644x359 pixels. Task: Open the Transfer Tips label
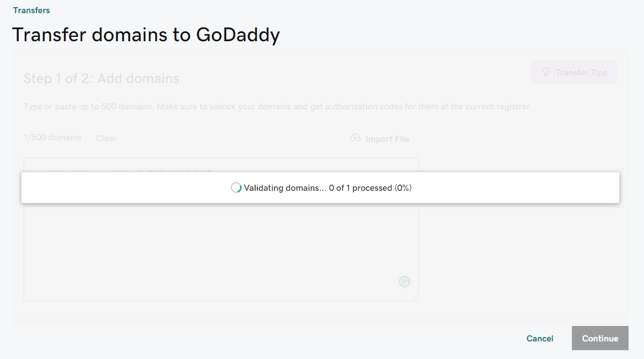pos(581,72)
